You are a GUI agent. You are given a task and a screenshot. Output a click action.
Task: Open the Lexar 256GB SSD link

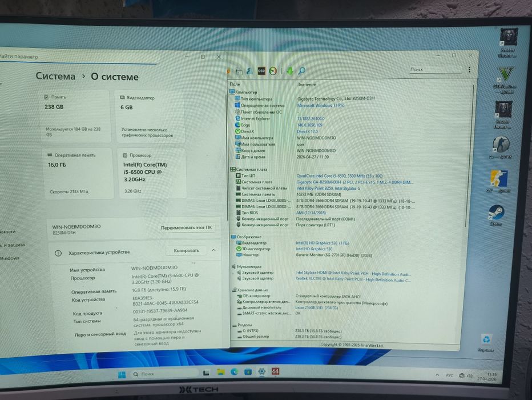[317, 307]
